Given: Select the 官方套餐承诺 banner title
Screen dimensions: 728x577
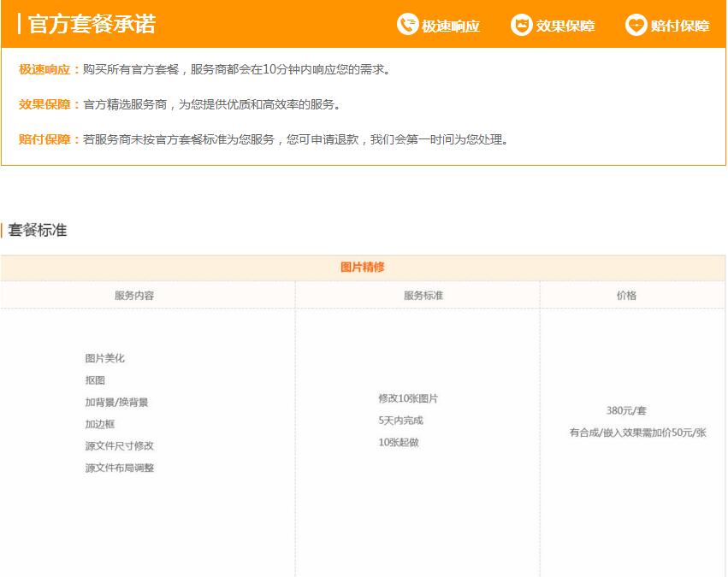Looking at the screenshot, I should (x=92, y=24).
